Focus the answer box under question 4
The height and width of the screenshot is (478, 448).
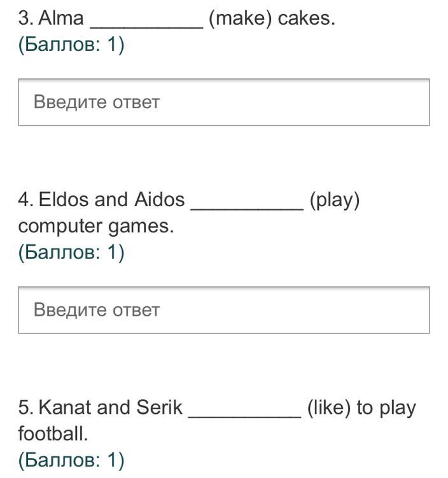[x=223, y=311]
